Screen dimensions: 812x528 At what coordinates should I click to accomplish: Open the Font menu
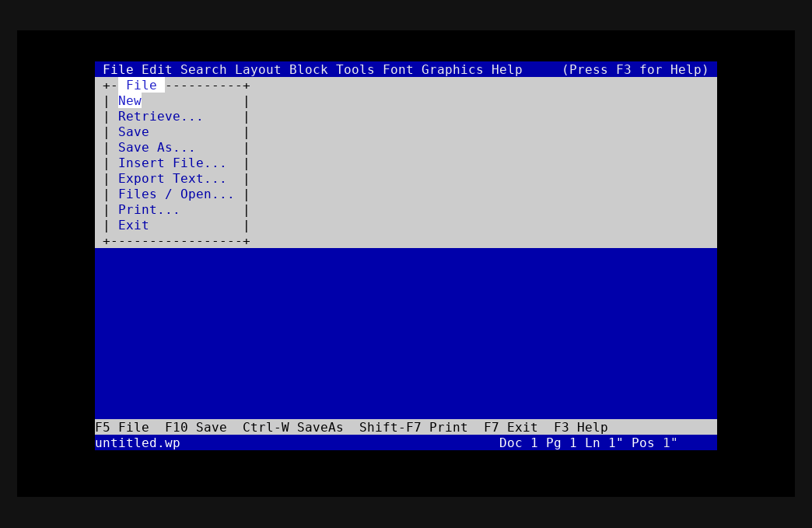[397, 69]
